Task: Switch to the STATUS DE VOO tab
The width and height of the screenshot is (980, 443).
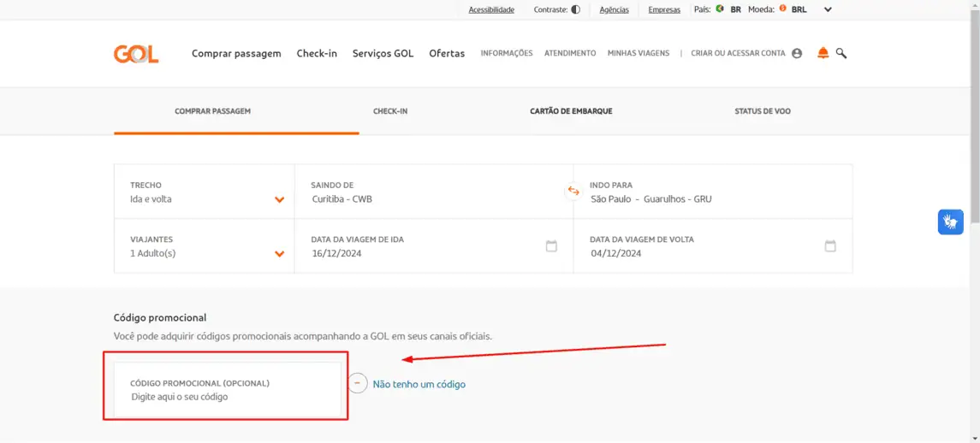Action: [763, 111]
